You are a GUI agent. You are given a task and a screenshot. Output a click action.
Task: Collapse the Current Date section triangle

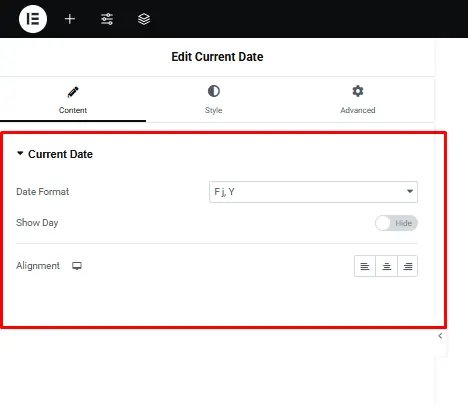[20, 153]
